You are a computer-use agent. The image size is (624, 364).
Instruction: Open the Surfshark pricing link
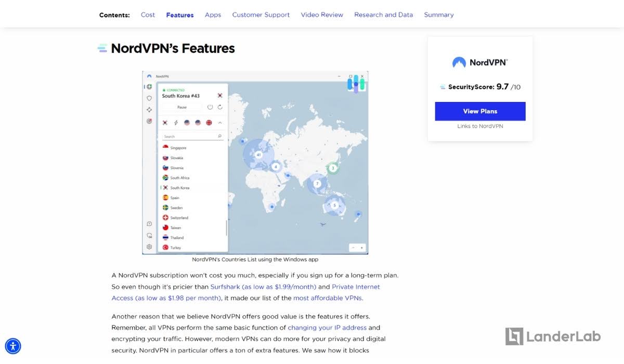tap(263, 287)
